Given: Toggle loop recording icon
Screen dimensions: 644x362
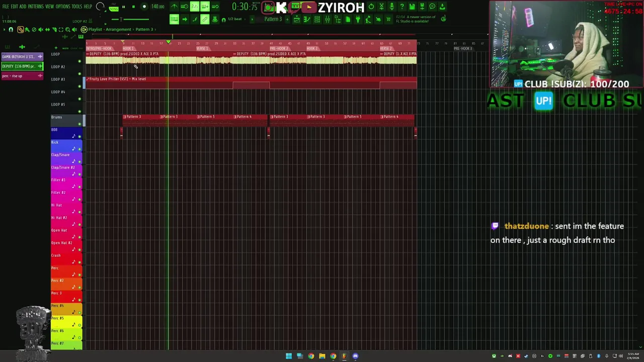Looking at the screenshot, I should point(215,7).
